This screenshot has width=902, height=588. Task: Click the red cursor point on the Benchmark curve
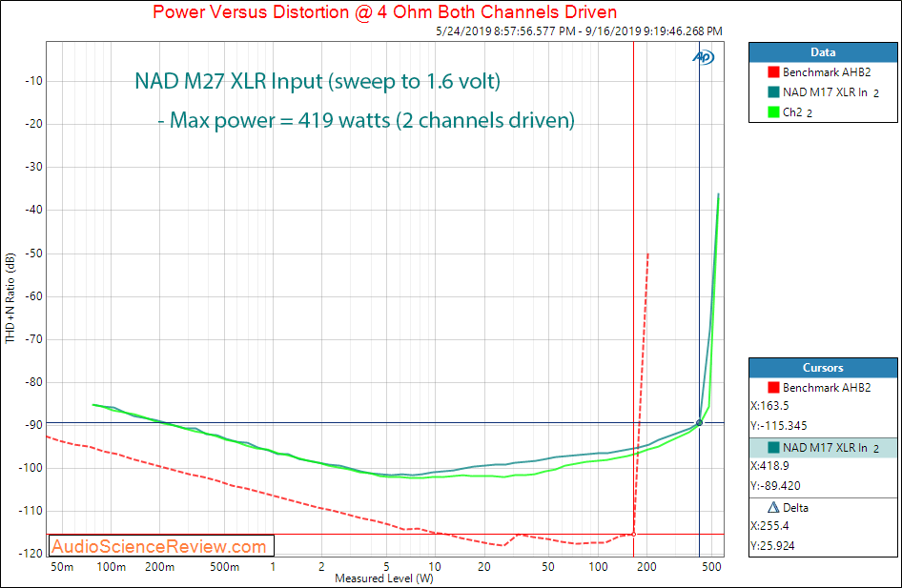coord(634,535)
